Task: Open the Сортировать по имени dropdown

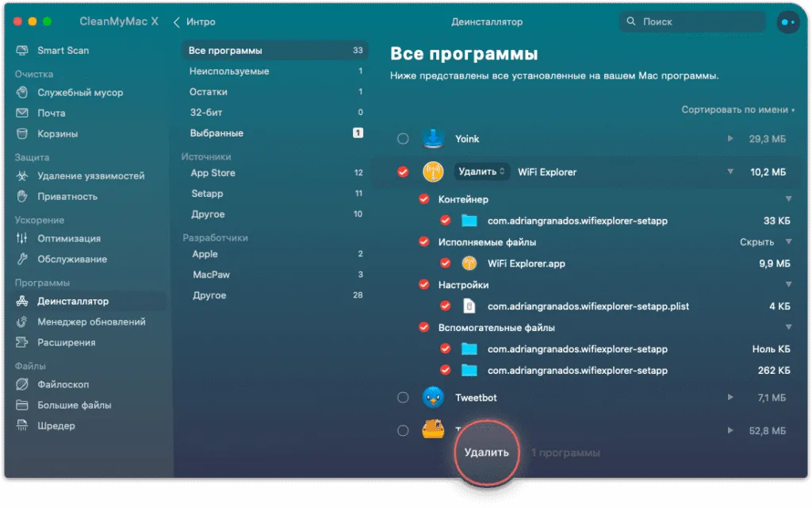Action: [738, 110]
